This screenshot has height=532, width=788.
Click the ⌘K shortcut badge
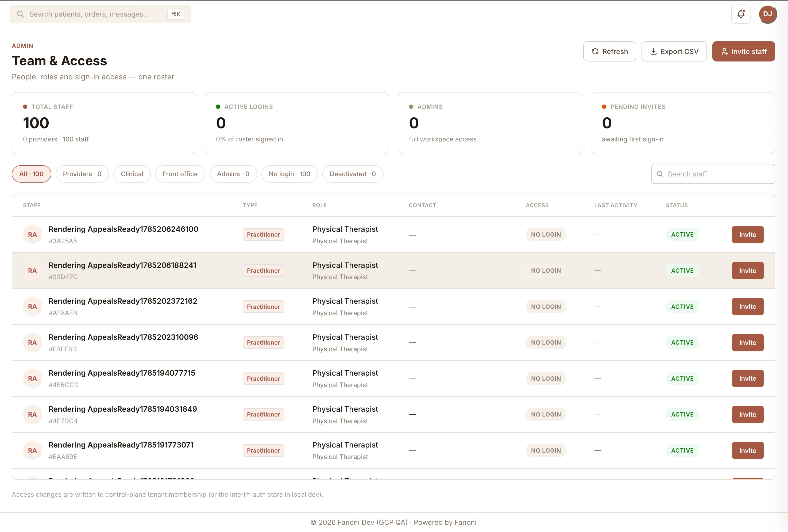pyautogui.click(x=176, y=14)
